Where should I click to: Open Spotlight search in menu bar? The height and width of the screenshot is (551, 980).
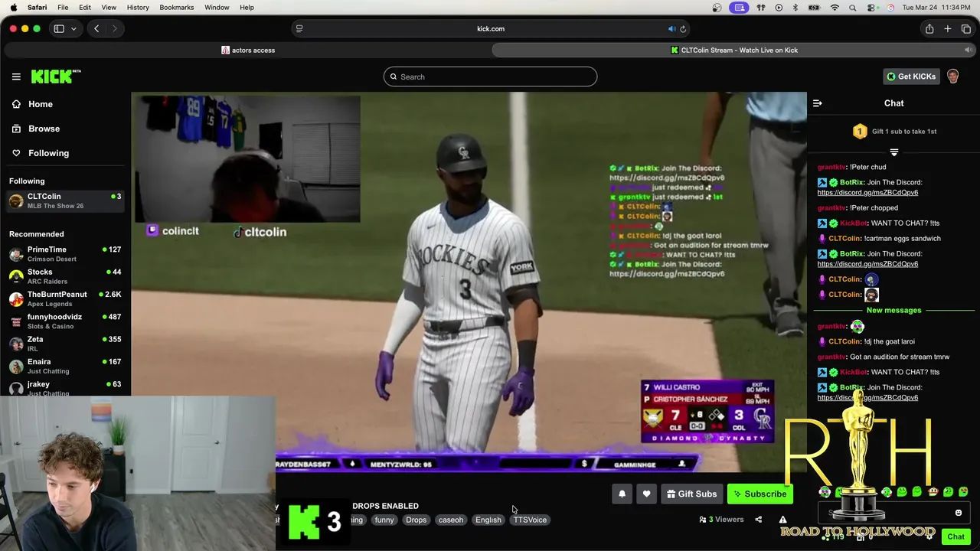pyautogui.click(x=853, y=7)
